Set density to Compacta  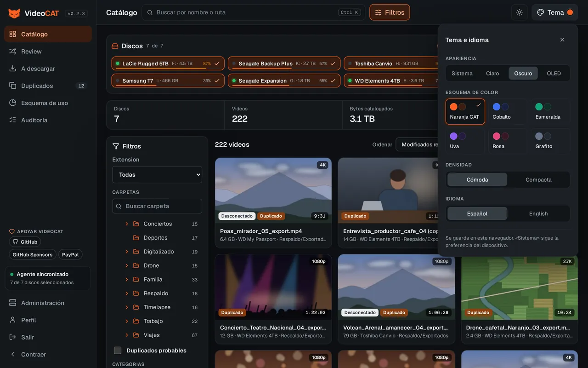coord(538,179)
